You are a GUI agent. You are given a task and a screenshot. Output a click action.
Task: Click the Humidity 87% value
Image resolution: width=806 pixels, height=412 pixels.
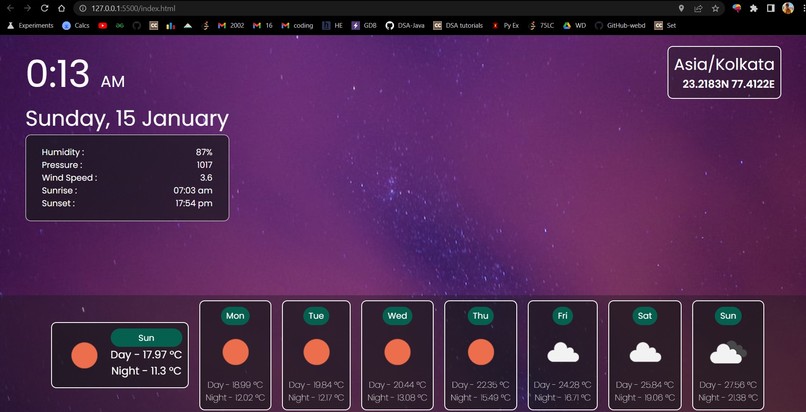click(204, 152)
